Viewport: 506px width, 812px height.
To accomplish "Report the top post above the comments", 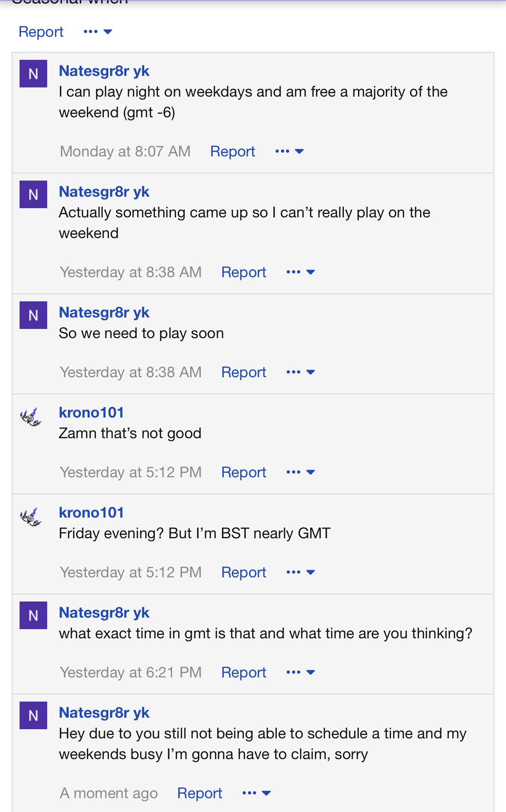I will click(41, 32).
